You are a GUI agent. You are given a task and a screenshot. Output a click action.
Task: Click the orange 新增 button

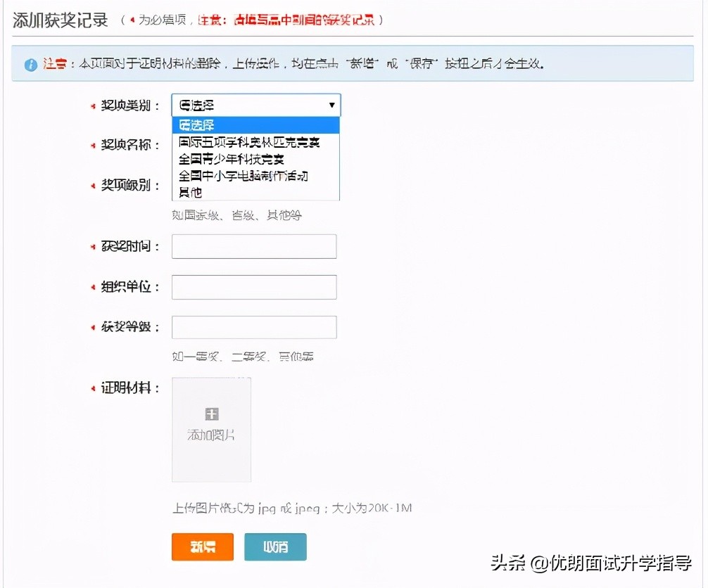point(203,547)
